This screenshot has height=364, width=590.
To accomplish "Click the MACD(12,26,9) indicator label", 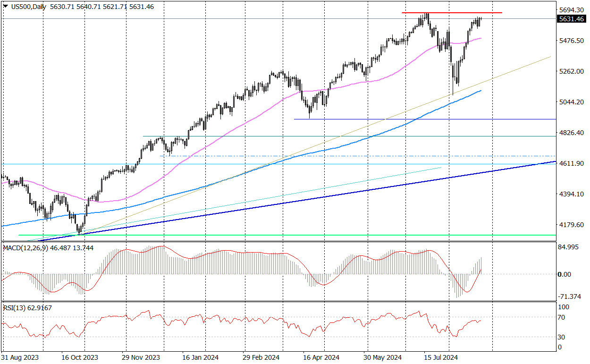I will (x=26, y=248).
